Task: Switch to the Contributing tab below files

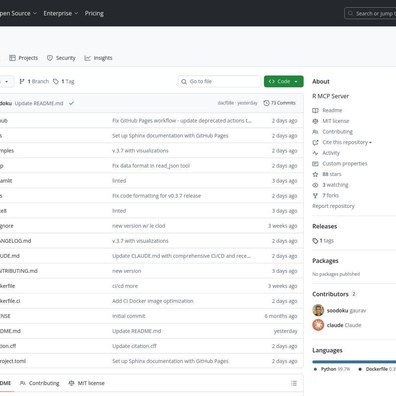Action: pos(40,383)
